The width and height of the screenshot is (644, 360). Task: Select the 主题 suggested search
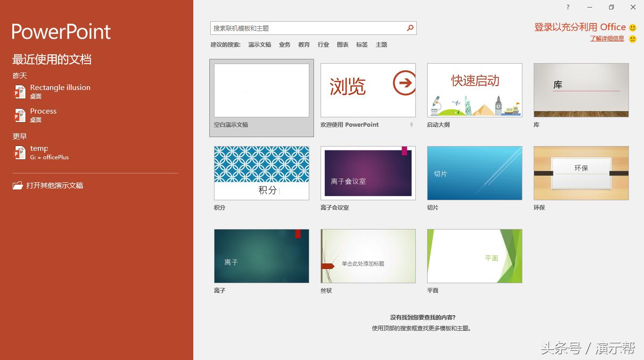pos(381,44)
